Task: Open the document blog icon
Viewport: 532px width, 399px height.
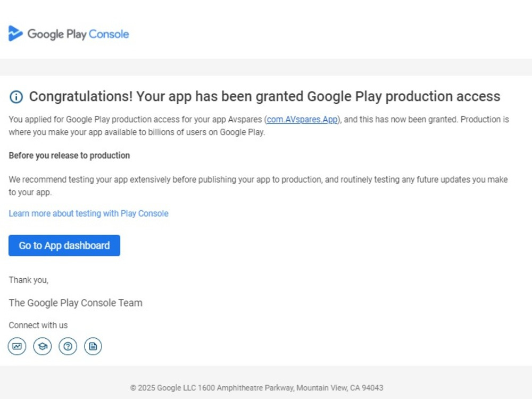Action: click(x=93, y=346)
